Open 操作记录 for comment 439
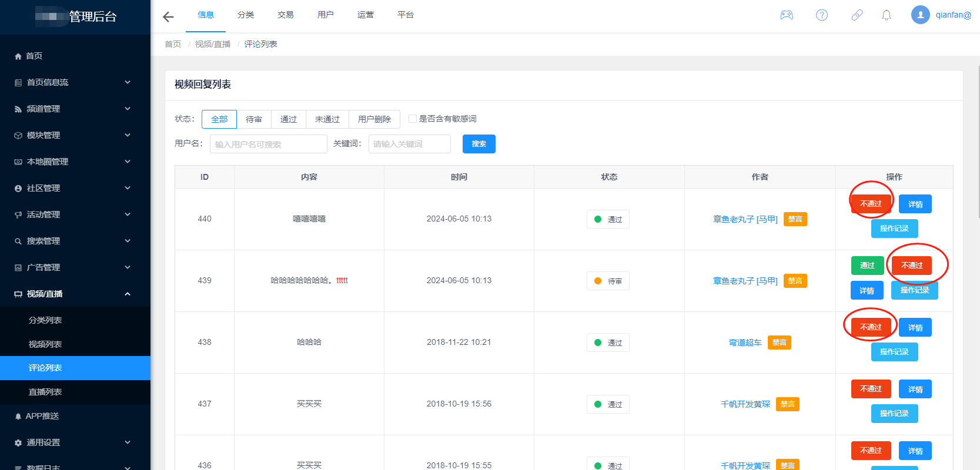Image resolution: width=980 pixels, height=470 pixels. [x=915, y=290]
